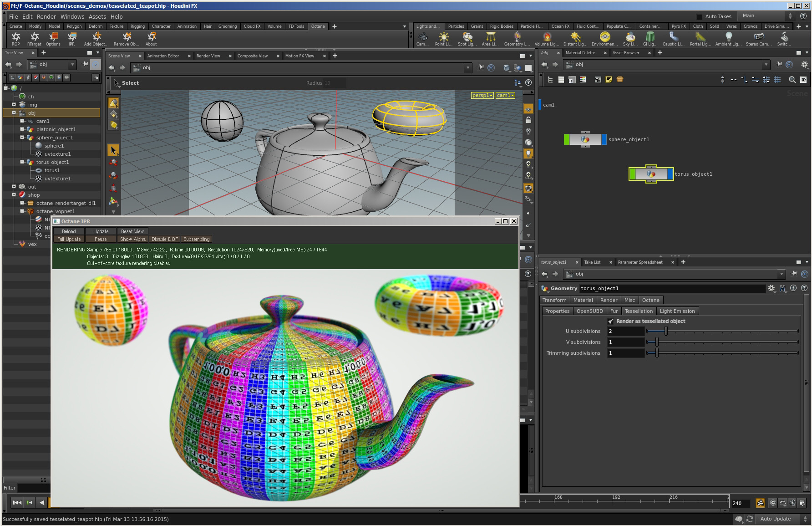Expand the octane_rendertarget_dl1 tree node
The image size is (812, 526).
[22, 203]
